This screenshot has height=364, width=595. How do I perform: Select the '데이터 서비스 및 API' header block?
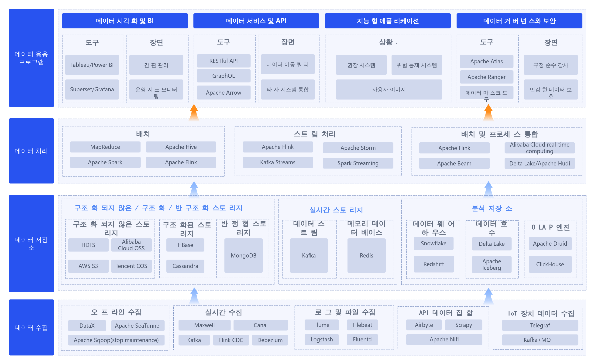pyautogui.click(x=256, y=21)
